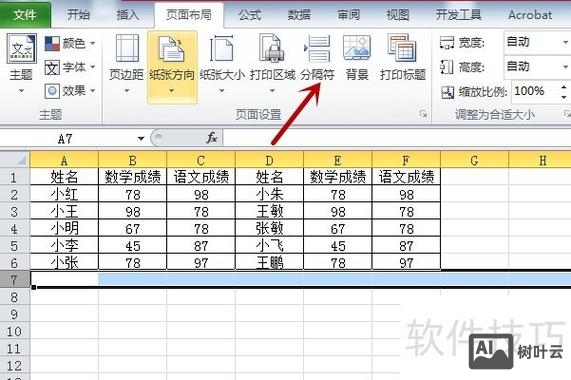Click cell containing 小朱
Viewport: 571px width, 380px height.
[269, 194]
